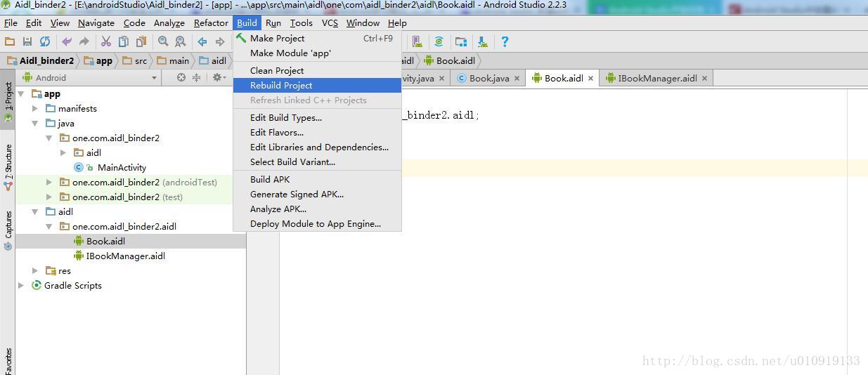Collapse the one.com.aidl_binder2.aidl package

(49, 226)
